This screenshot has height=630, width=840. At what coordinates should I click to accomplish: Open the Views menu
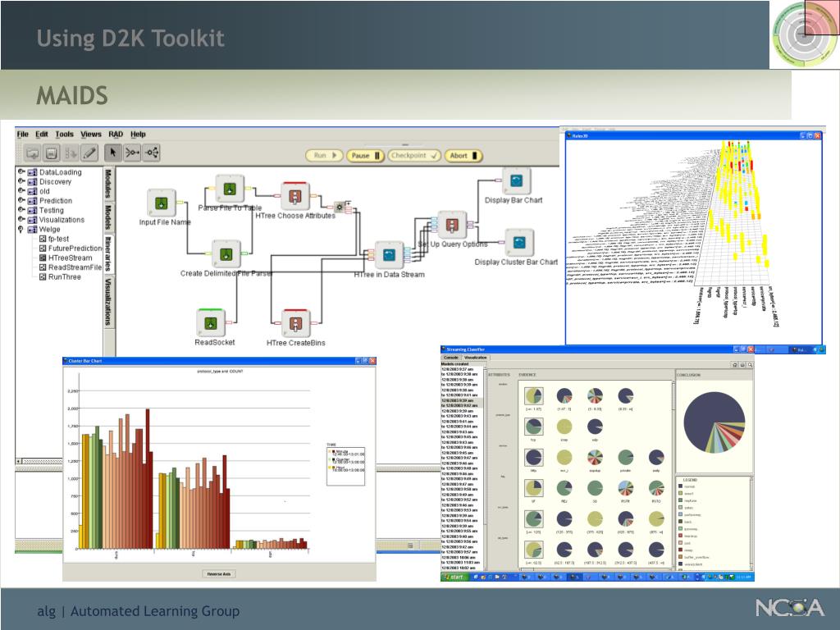click(x=90, y=134)
